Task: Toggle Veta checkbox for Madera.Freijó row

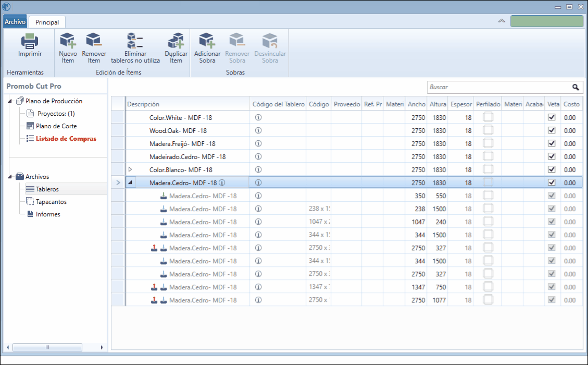Action: [552, 143]
